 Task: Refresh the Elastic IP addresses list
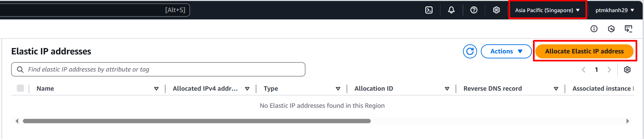click(470, 51)
